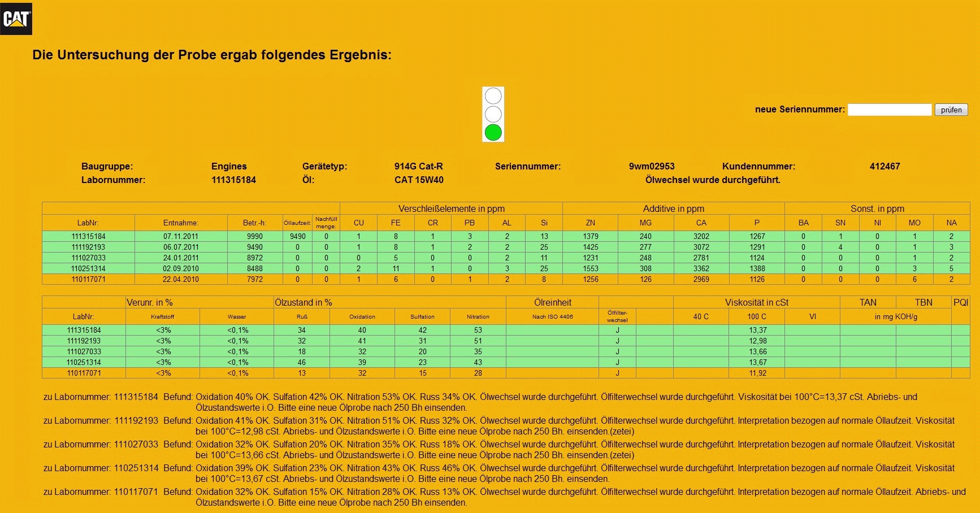980x513 pixels.
Task: Click the 'Ruß' column header
Action: [x=302, y=316]
